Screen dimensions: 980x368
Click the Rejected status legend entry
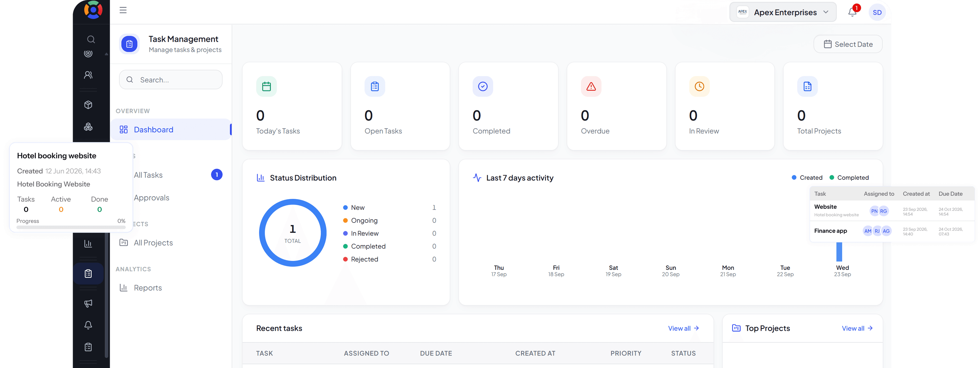click(x=389, y=259)
